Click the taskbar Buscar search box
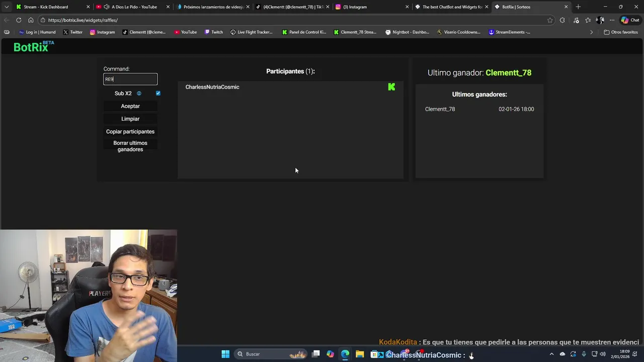The width and height of the screenshot is (644, 362). tap(271, 354)
